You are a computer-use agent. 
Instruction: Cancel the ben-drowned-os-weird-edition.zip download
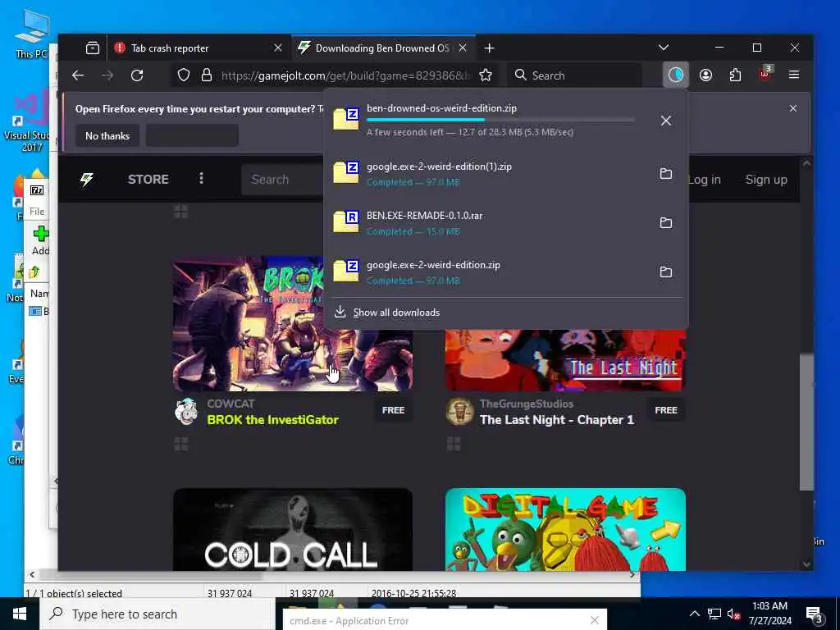[666, 121]
